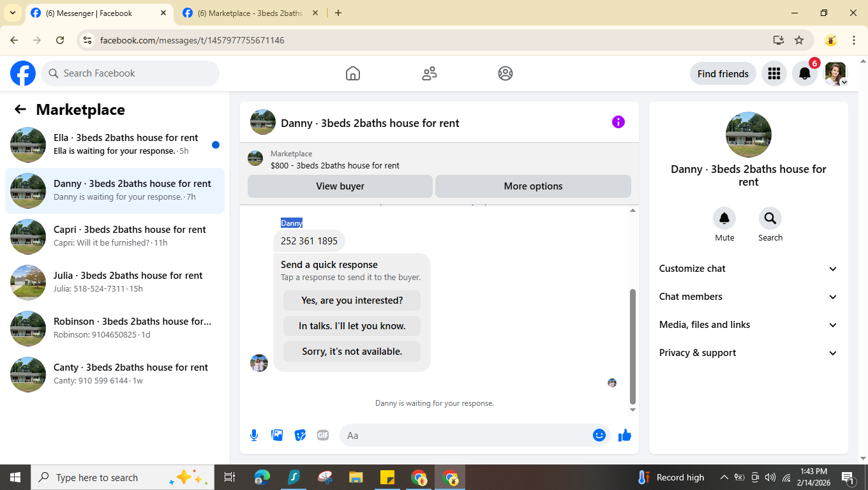The width and height of the screenshot is (868, 490).
Task: Expand Customize chat section
Action: coord(748,269)
